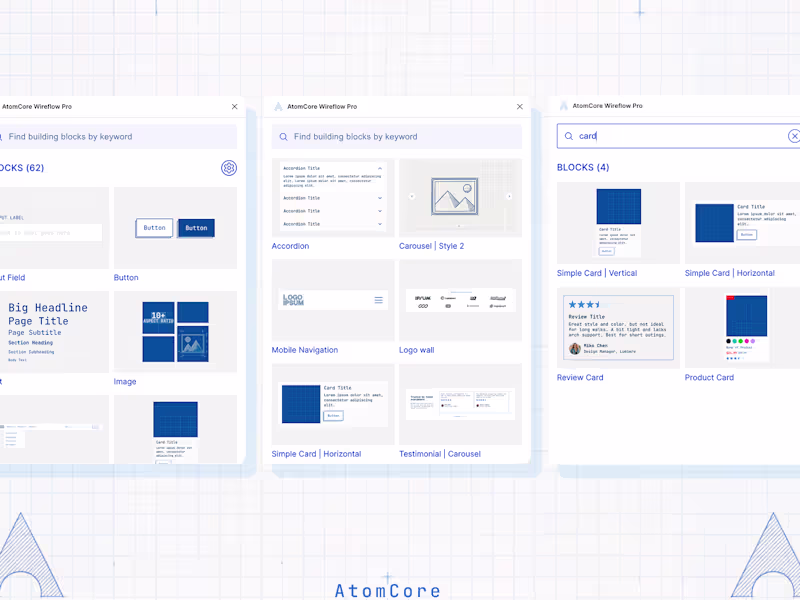Select the Input Field block thumbnail
The height and width of the screenshot is (600, 800).
coord(54,228)
